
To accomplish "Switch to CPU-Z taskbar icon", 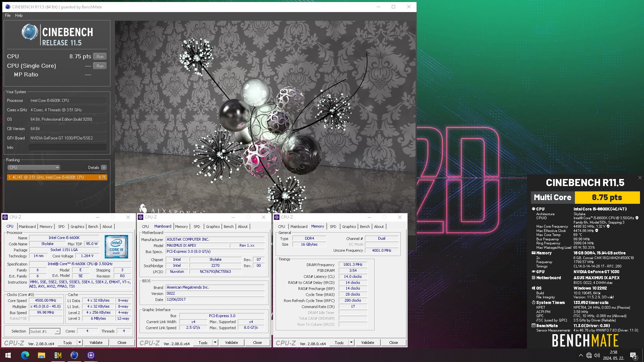I will 91,355.
